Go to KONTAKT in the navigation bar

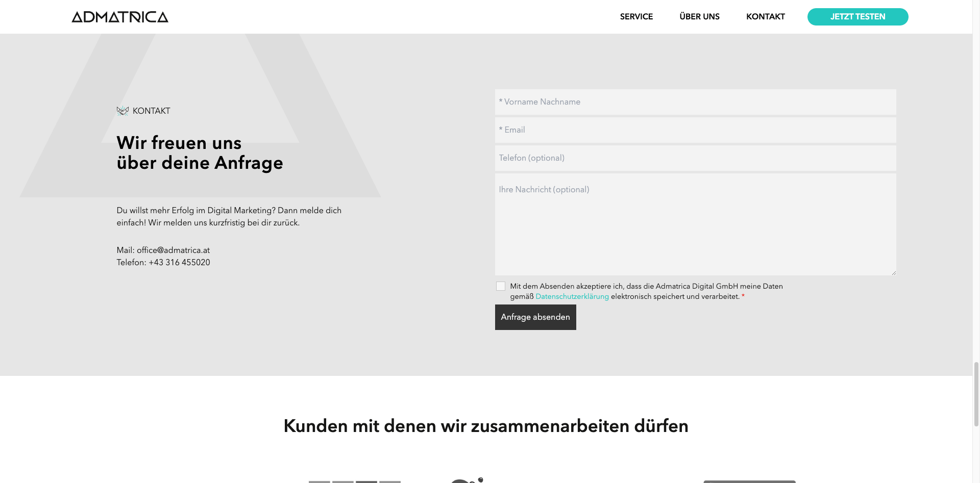(766, 17)
